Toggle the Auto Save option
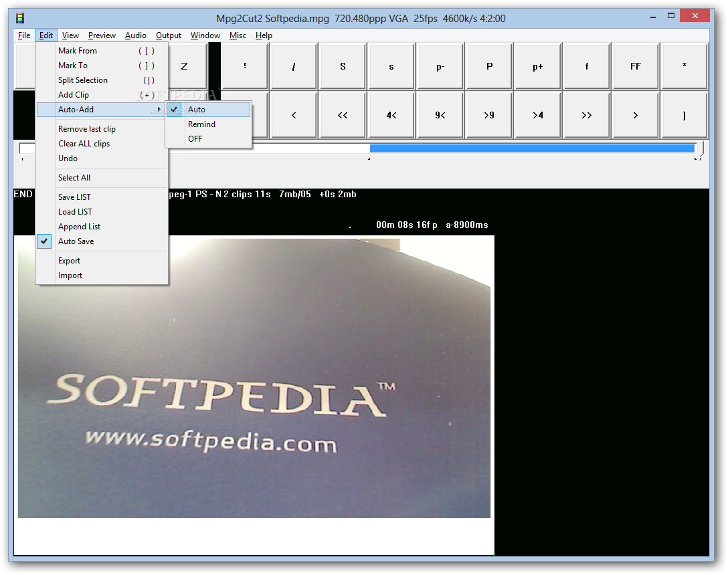 (x=102, y=241)
